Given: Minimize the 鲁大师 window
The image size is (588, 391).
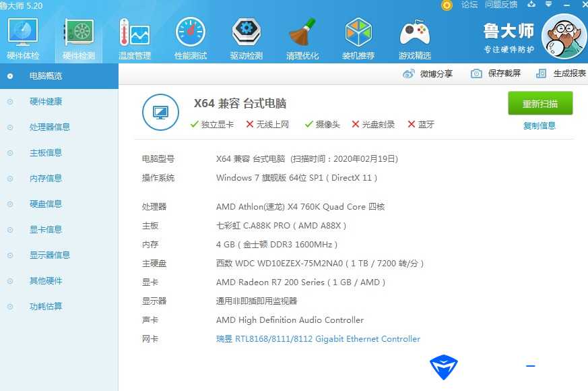Looking at the screenshot, I should 566,5.
